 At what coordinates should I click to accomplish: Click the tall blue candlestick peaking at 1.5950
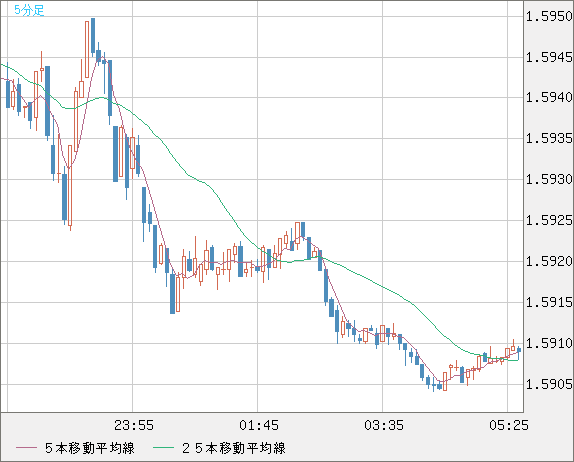coord(93,36)
